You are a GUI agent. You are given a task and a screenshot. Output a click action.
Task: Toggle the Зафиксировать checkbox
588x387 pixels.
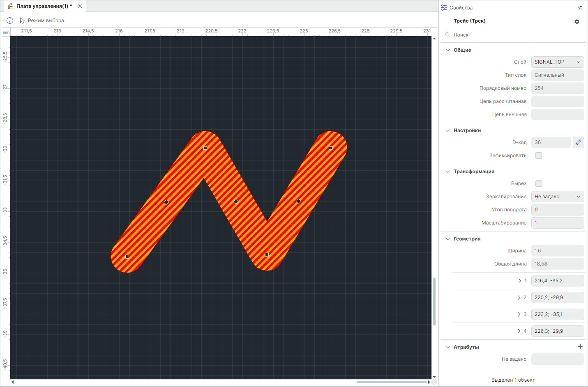tap(539, 156)
